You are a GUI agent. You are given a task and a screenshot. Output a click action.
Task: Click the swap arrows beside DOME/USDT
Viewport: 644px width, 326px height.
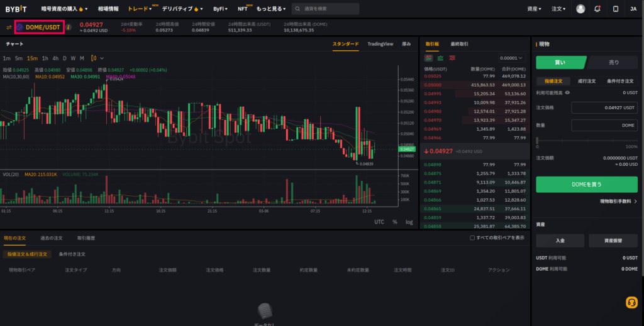(9, 27)
